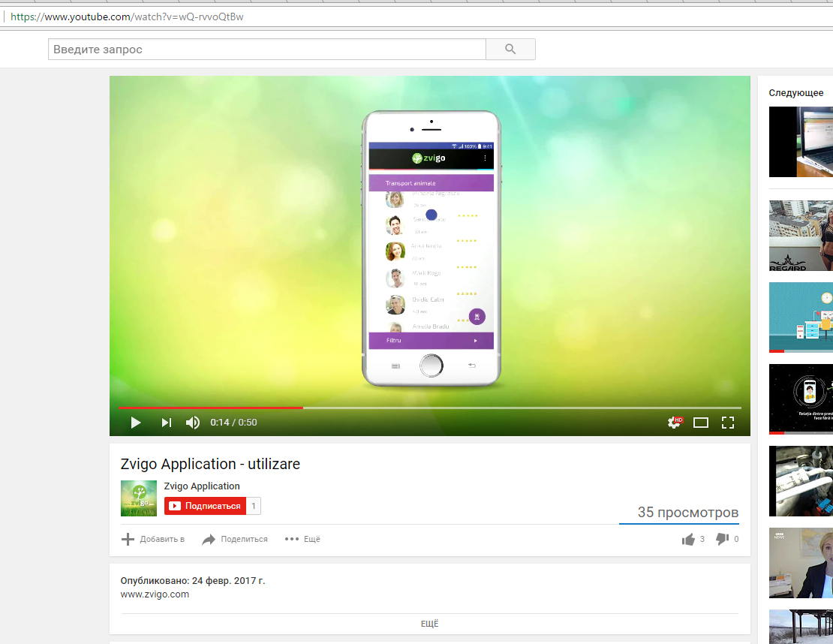Open Zvigo Application channel avatar
Image resolution: width=833 pixels, height=644 pixels.
[139, 498]
